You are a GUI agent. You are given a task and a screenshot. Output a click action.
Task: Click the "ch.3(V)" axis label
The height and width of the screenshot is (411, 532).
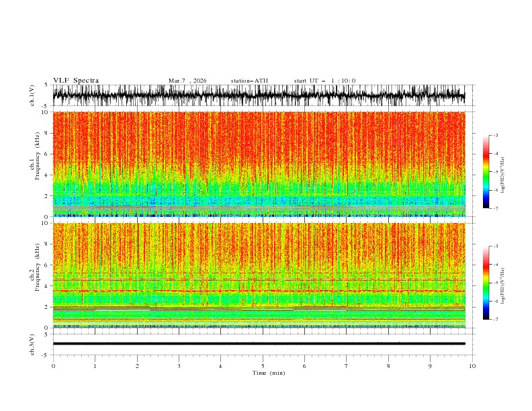pyautogui.click(x=32, y=345)
